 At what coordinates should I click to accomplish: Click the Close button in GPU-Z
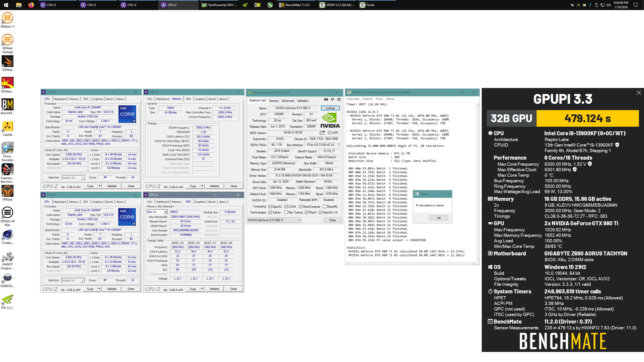[332, 220]
